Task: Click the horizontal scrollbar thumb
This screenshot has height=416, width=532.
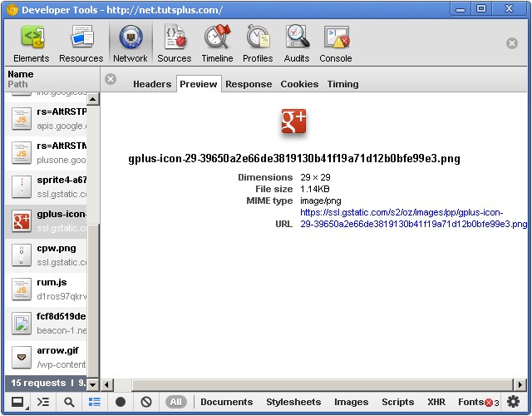Action: click(323, 384)
